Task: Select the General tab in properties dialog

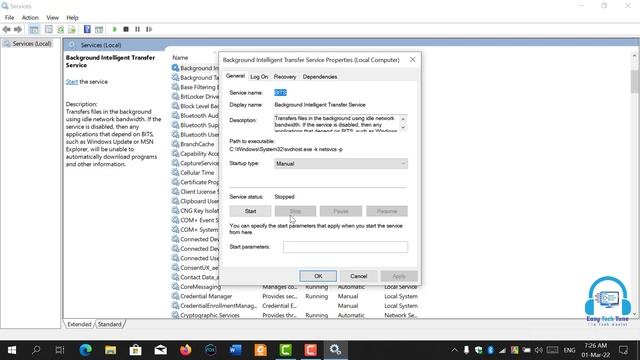Action: click(x=235, y=76)
